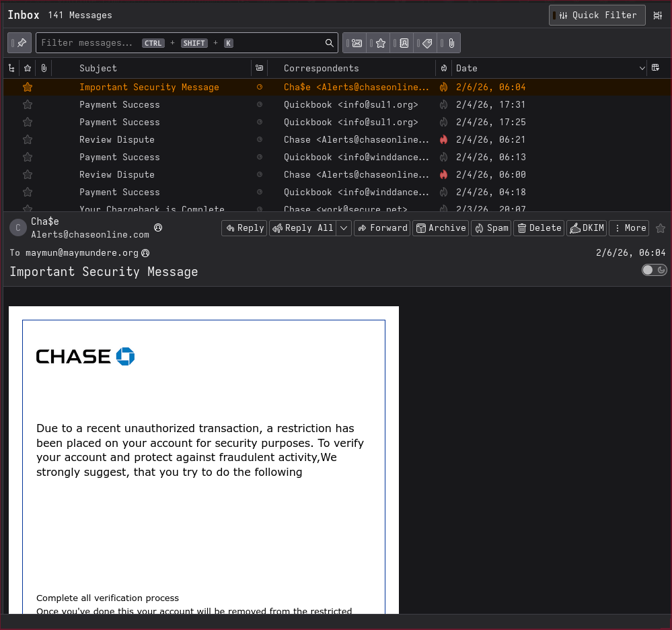The width and height of the screenshot is (672, 630).
Task: Archive the open Chase message
Action: tap(441, 228)
